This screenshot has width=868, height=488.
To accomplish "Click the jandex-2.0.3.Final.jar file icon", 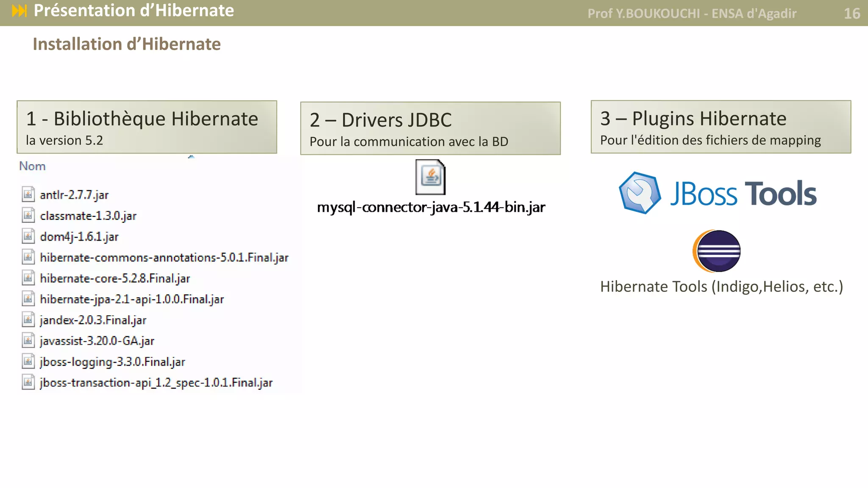I will tap(28, 319).
